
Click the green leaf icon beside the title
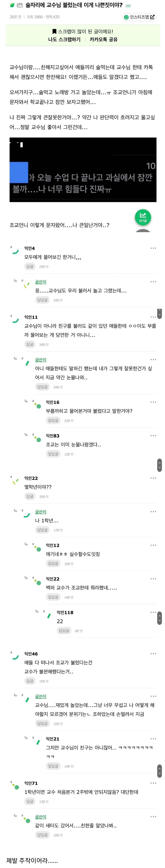tap(12, 5)
